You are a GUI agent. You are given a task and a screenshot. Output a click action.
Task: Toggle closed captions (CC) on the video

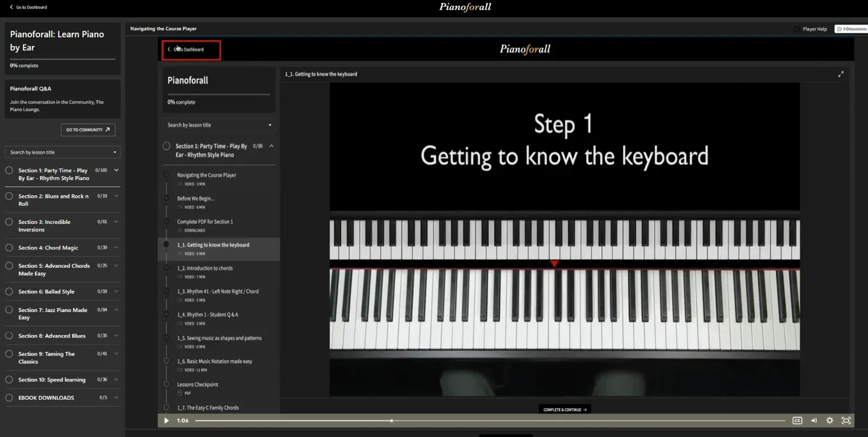coord(797,421)
